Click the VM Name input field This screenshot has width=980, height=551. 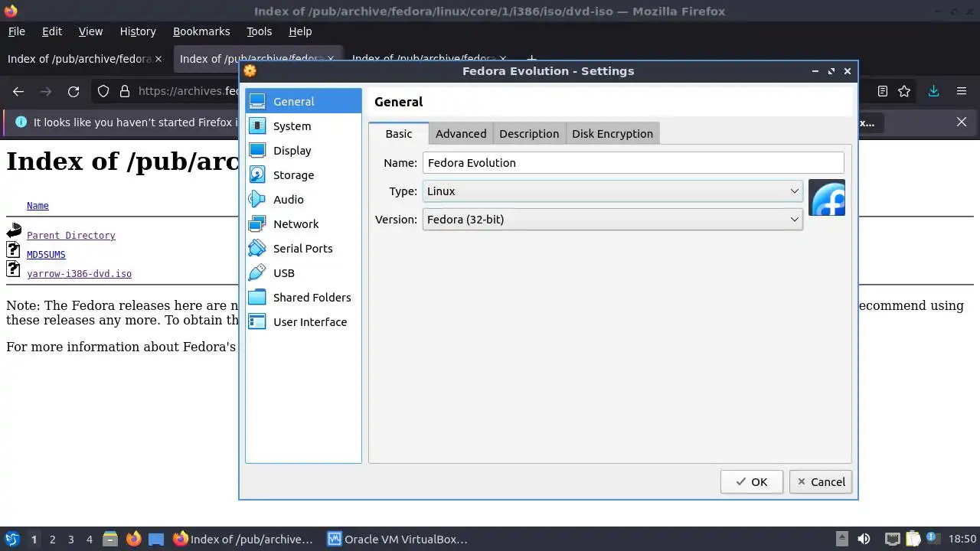point(633,162)
